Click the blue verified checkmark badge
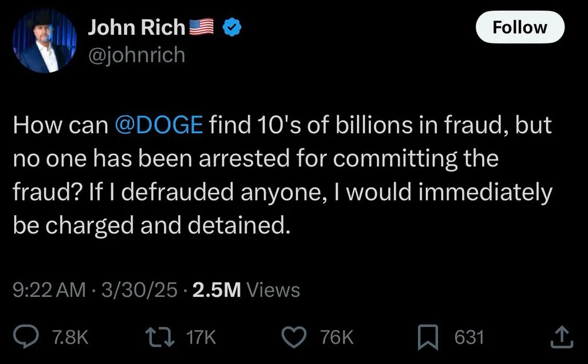This screenshot has height=364, width=588. 232,27
